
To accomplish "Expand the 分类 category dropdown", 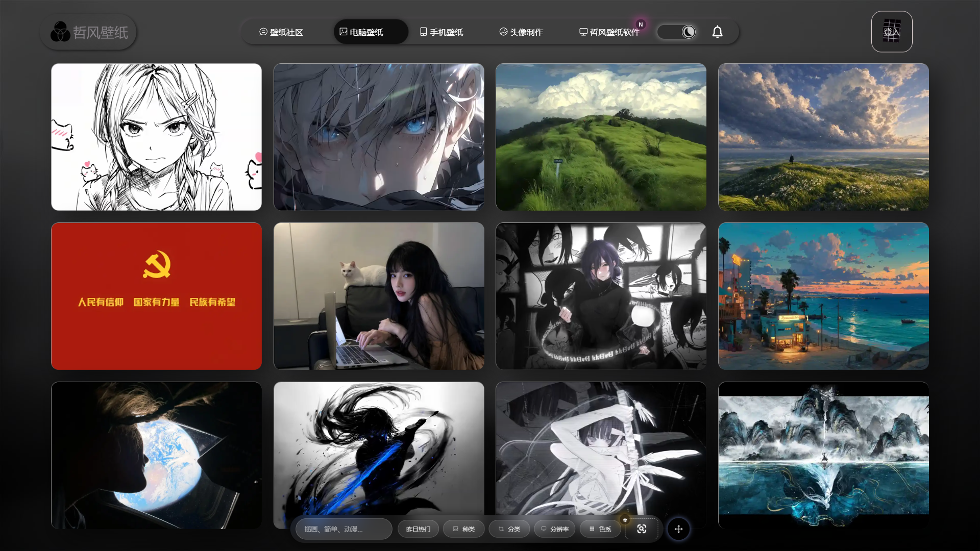I will (x=509, y=529).
